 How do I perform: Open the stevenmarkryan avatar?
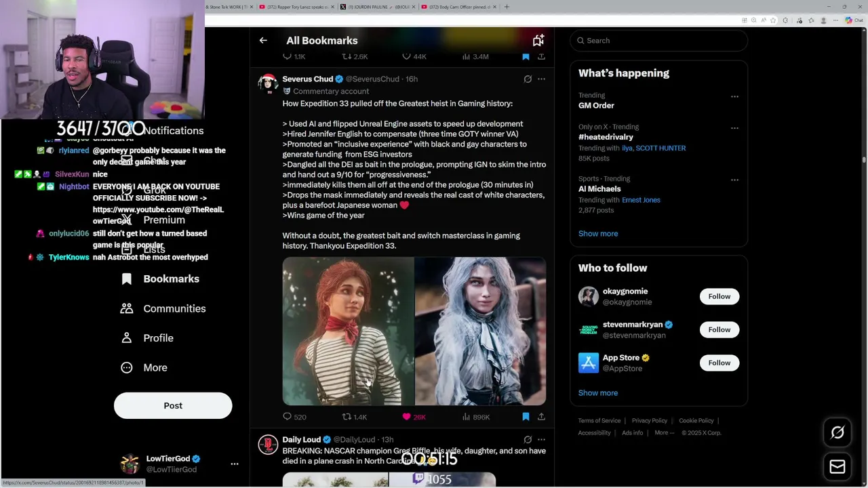(x=589, y=330)
